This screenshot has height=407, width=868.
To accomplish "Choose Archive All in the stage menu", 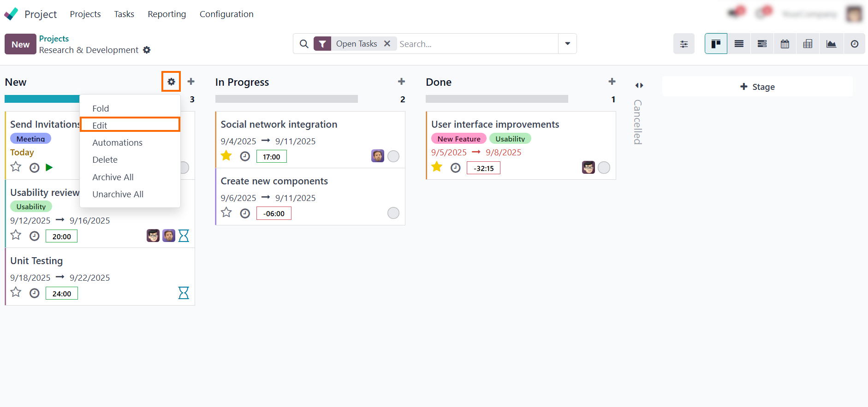I will coord(113,177).
